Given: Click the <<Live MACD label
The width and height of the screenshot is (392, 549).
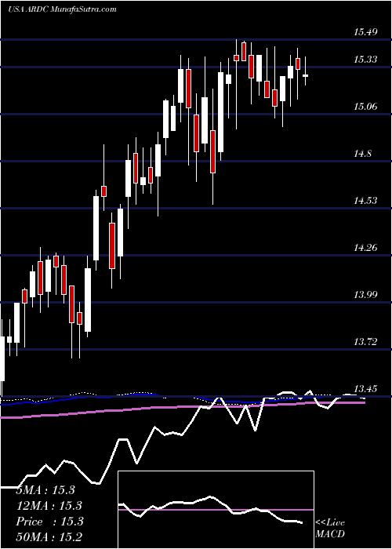Looking at the screenshot, I should tap(330, 529).
